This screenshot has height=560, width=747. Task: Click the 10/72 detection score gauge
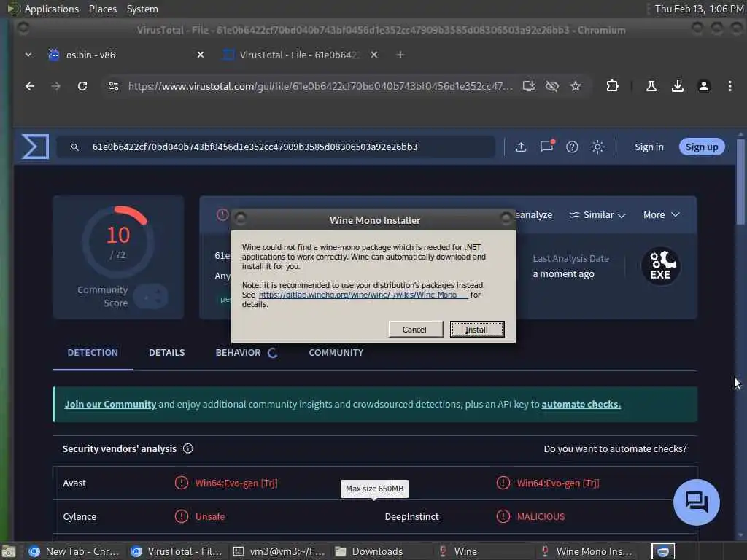[117, 242]
